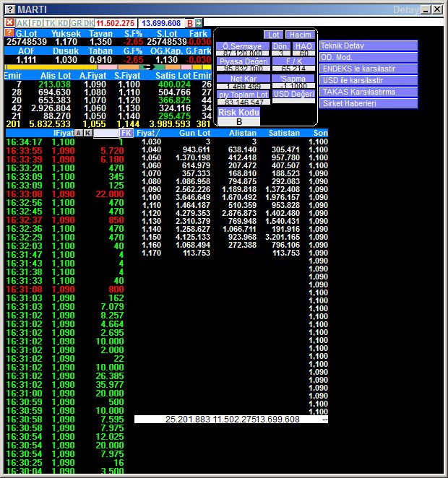Click the Satis Lot column header
This screenshot has height=478, width=448.
coord(173,76)
